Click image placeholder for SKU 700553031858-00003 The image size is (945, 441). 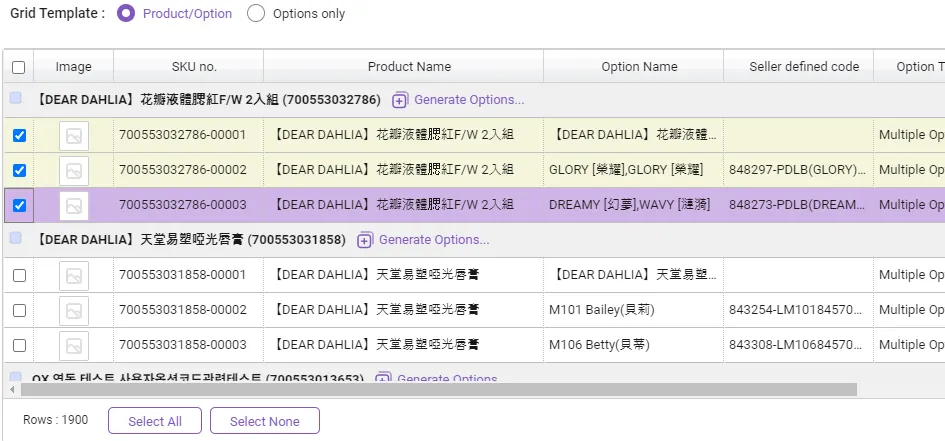coord(73,346)
